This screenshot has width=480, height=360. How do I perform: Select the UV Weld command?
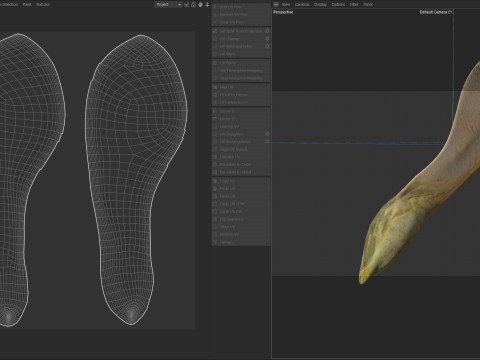pos(241,54)
